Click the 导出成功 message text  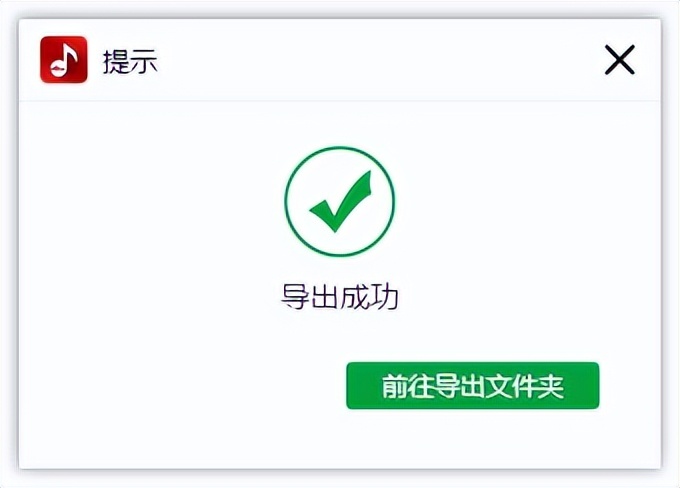tap(340, 297)
